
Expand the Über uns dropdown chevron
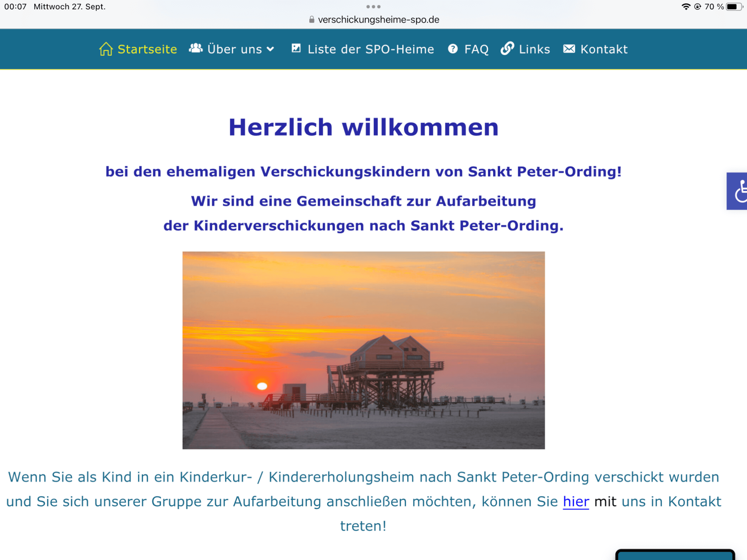pyautogui.click(x=271, y=49)
